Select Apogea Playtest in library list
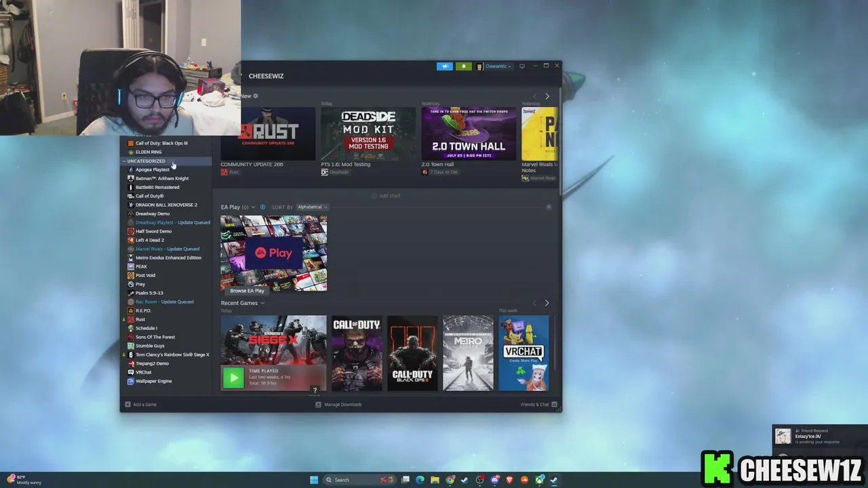868x488 pixels. (x=153, y=169)
